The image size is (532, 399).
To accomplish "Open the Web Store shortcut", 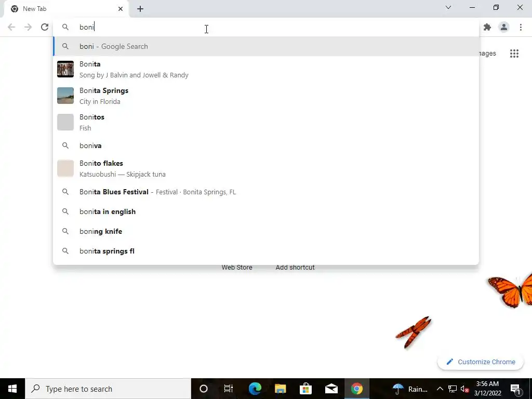I will (x=237, y=268).
